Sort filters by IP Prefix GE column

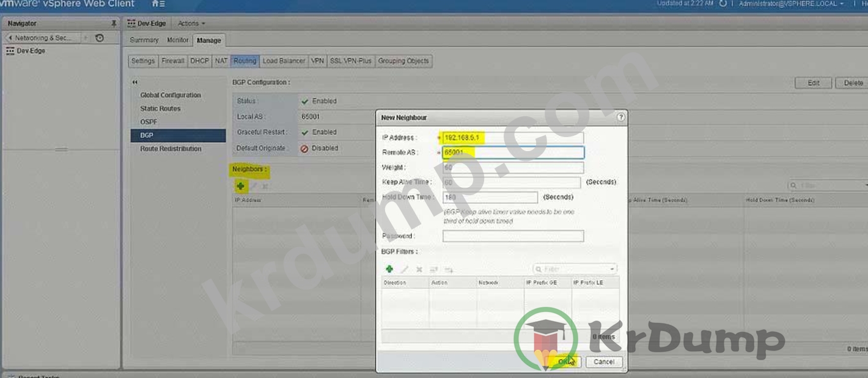(548, 283)
